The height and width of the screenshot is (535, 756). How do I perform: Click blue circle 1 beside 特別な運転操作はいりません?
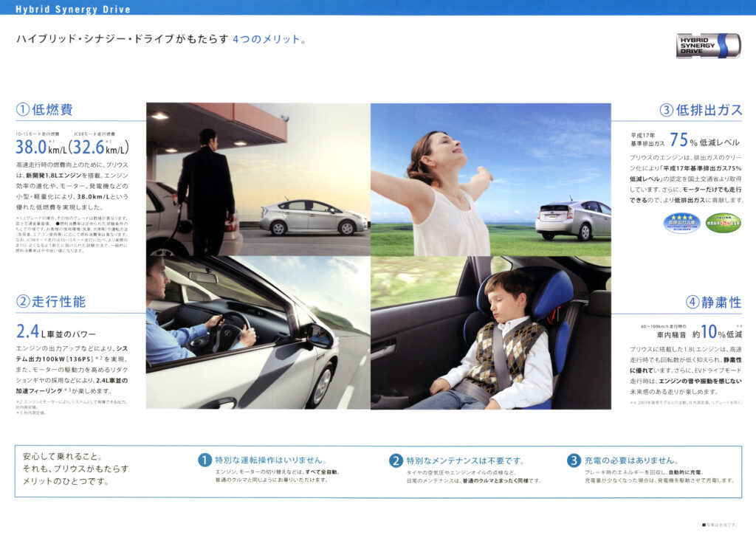(x=205, y=460)
